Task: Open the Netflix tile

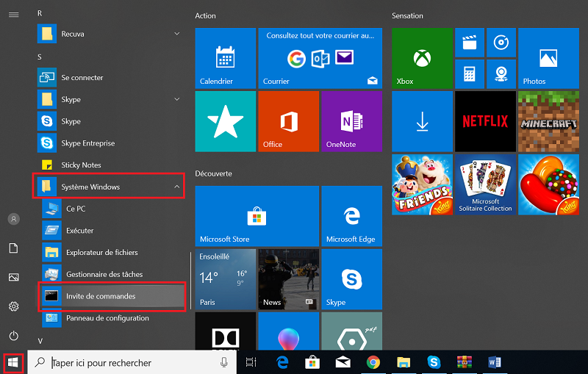Action: 485,121
